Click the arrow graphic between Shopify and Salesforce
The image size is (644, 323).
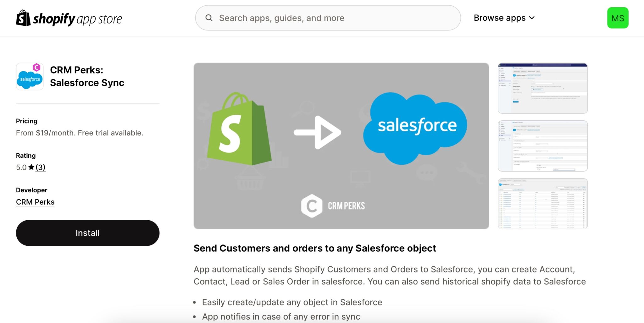[318, 132]
